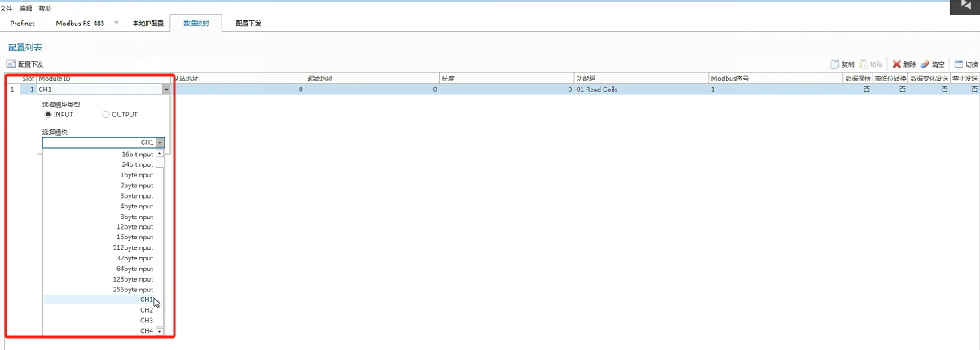Pick CH2 from the module list

99,310
